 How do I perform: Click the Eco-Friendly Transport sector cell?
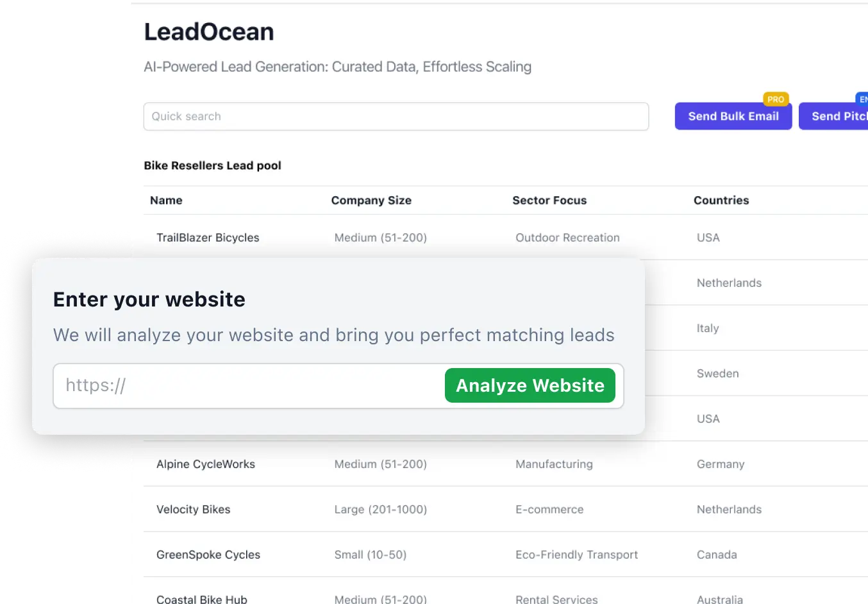[576, 555]
